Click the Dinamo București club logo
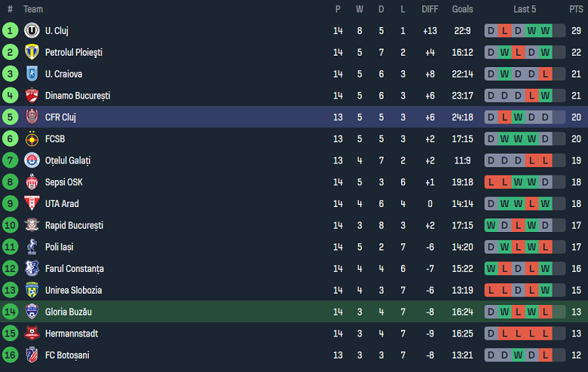The image size is (588, 372). click(x=32, y=96)
